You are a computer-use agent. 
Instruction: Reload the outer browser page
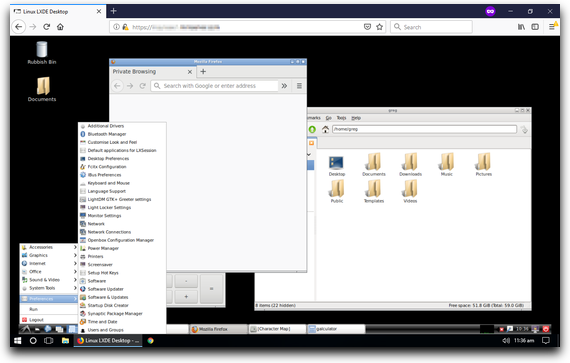47,27
